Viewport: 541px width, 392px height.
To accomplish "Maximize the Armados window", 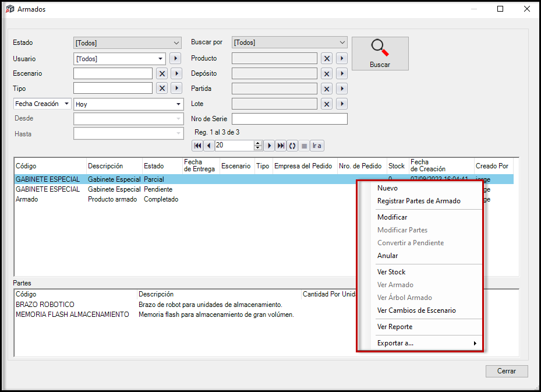I will coord(500,9).
